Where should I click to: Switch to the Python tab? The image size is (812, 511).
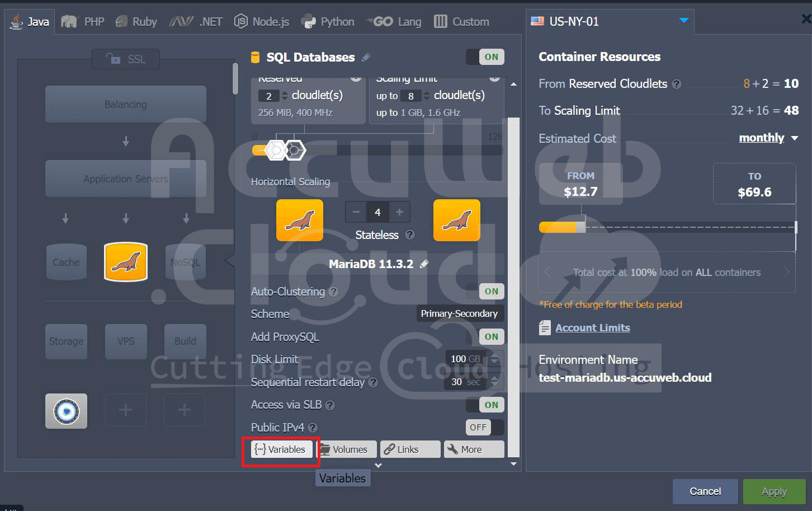click(328, 22)
